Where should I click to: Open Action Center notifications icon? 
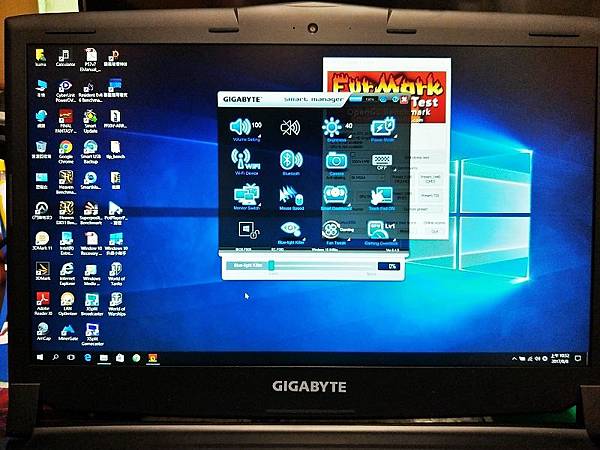click(x=578, y=358)
